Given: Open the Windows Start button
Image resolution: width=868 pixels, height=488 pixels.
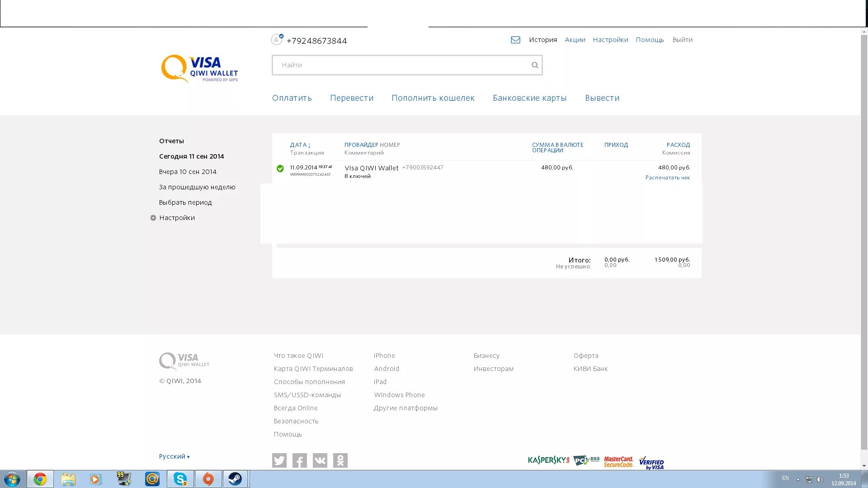Looking at the screenshot, I should click(12, 479).
